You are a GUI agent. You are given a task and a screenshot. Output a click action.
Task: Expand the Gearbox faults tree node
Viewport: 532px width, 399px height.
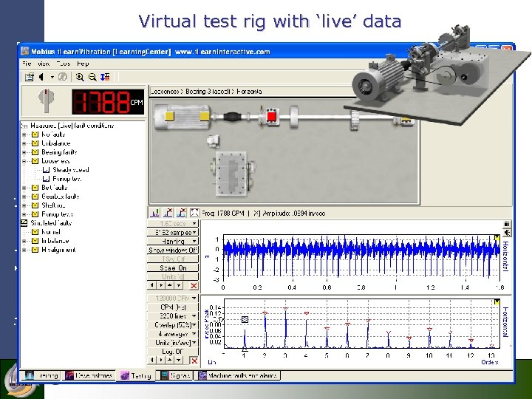[x=24, y=197]
